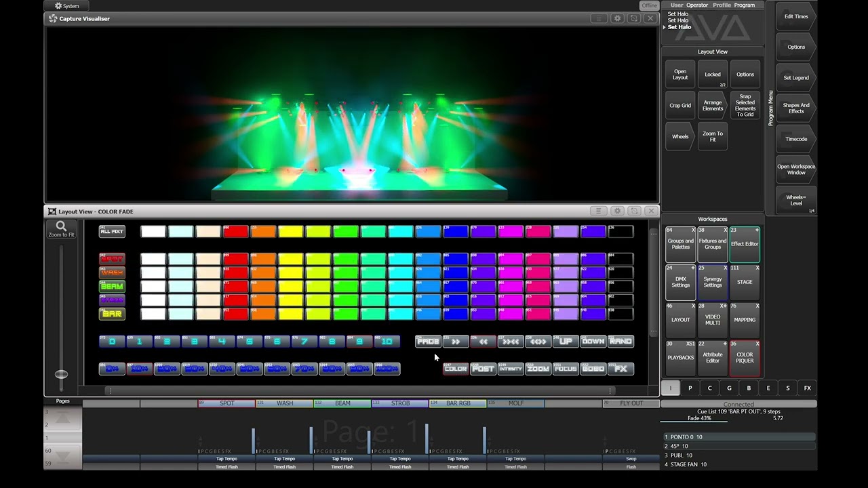Open the Set Legend menu
The width and height of the screenshot is (868, 488).
[796, 77]
